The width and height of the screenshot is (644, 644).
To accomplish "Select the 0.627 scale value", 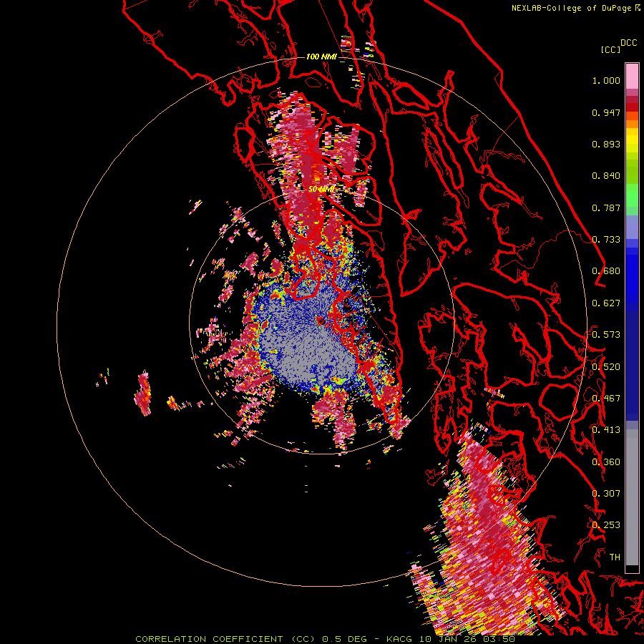I will click(606, 303).
